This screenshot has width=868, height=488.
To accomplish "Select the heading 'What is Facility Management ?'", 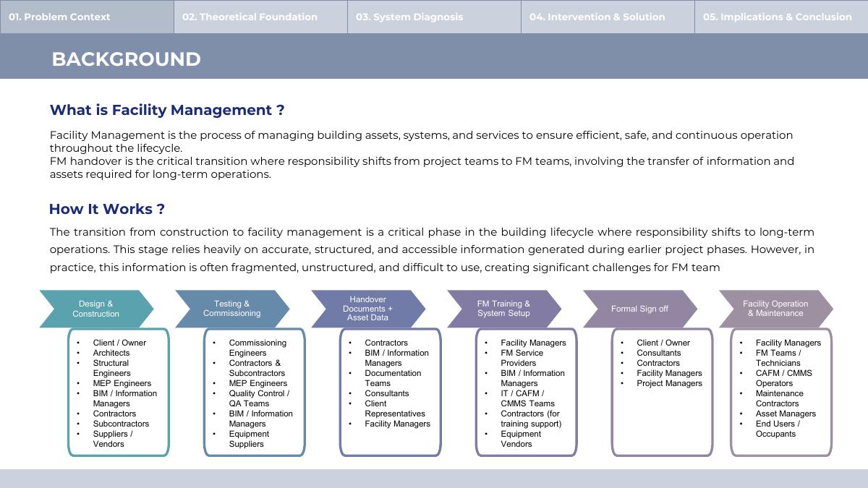I will (x=167, y=110).
